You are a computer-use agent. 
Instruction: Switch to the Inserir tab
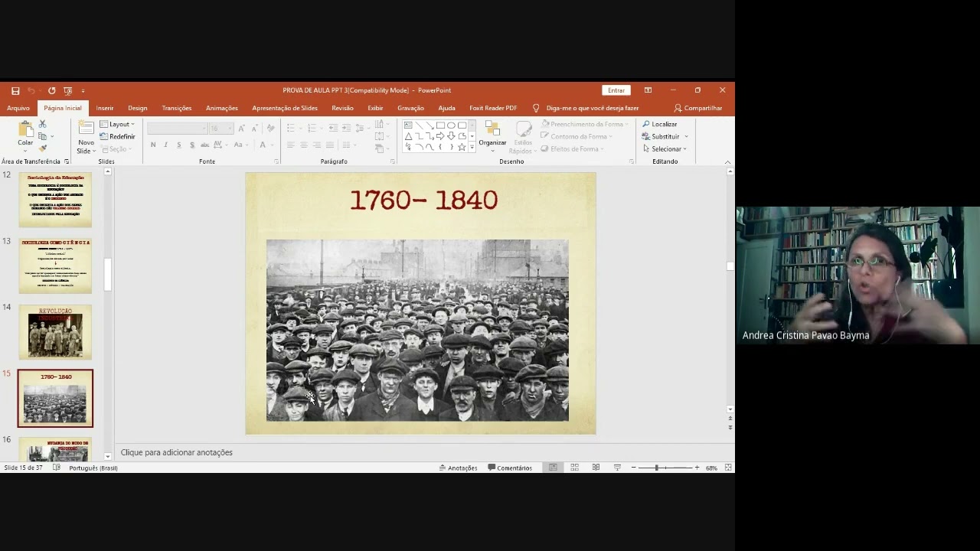coord(105,108)
